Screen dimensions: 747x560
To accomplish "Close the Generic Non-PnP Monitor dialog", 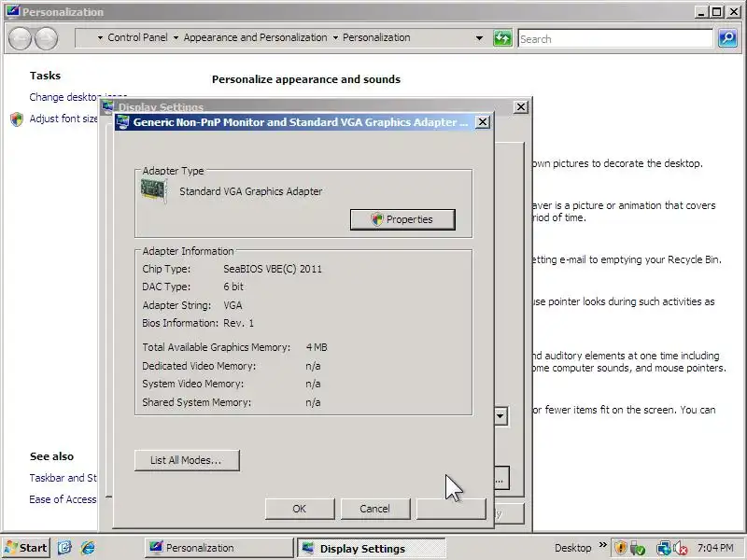I will 483,122.
